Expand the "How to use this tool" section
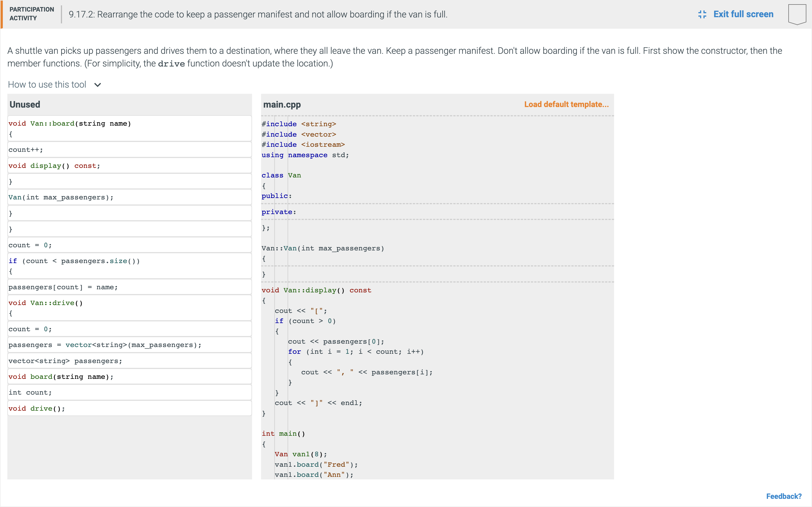Screen dimensions: 812x507 tap(47, 84)
